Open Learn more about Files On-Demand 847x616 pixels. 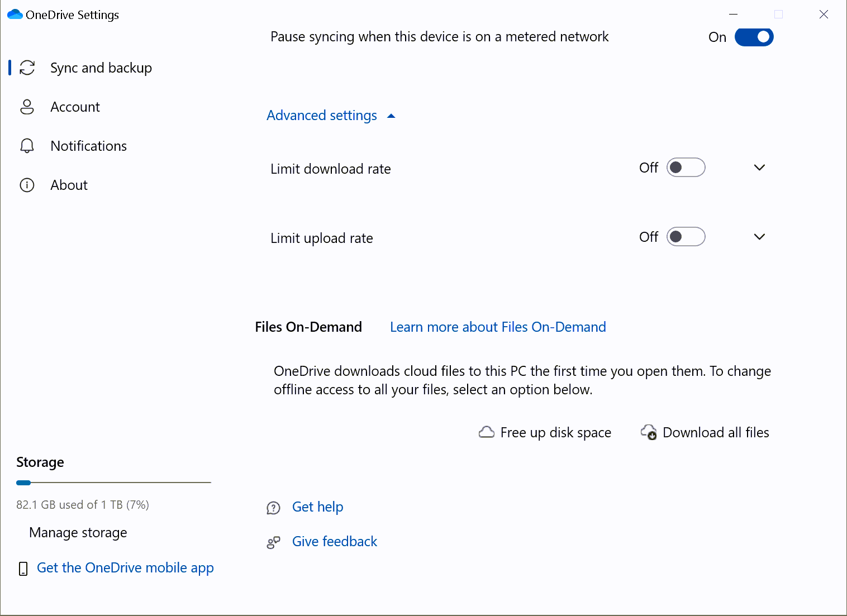[x=497, y=327]
